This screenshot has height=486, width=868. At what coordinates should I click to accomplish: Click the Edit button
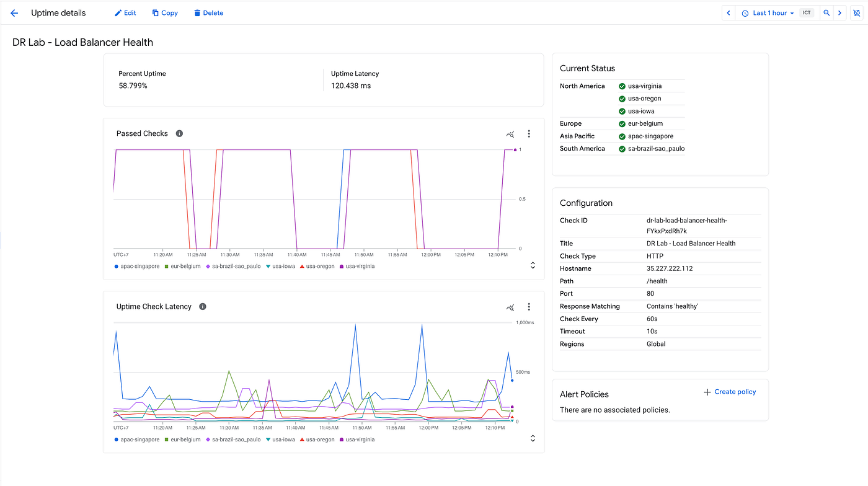(125, 13)
